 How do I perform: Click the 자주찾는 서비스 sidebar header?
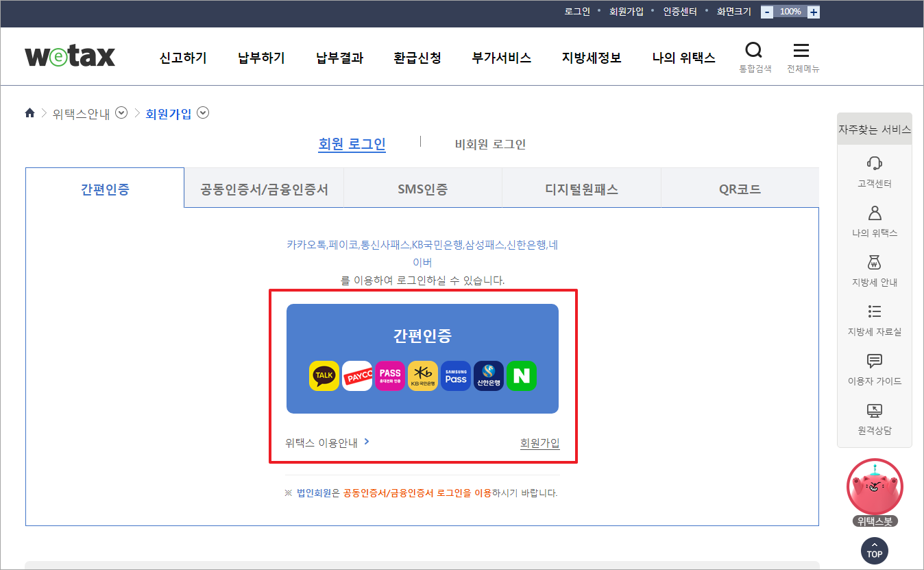pos(875,129)
